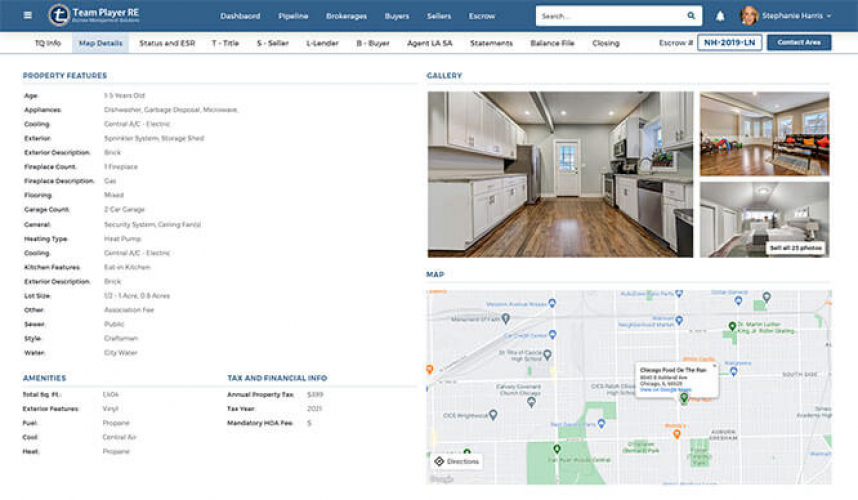This screenshot has width=858, height=500.
Task: Click the Western Avenue map pin
Action: coord(552,303)
